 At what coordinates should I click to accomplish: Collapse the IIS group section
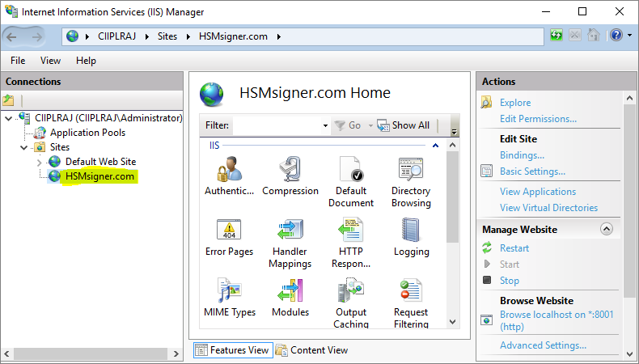click(435, 146)
